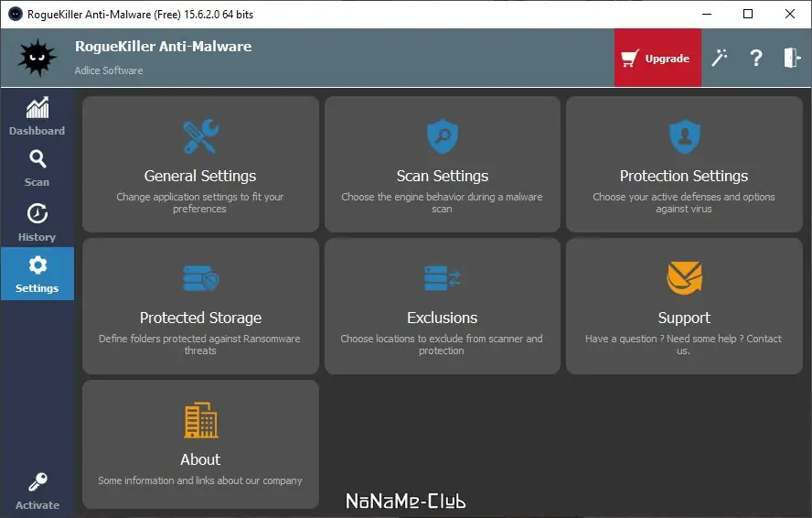The width and height of the screenshot is (812, 518).
Task: Click the magic wand icon in header
Action: [719, 58]
